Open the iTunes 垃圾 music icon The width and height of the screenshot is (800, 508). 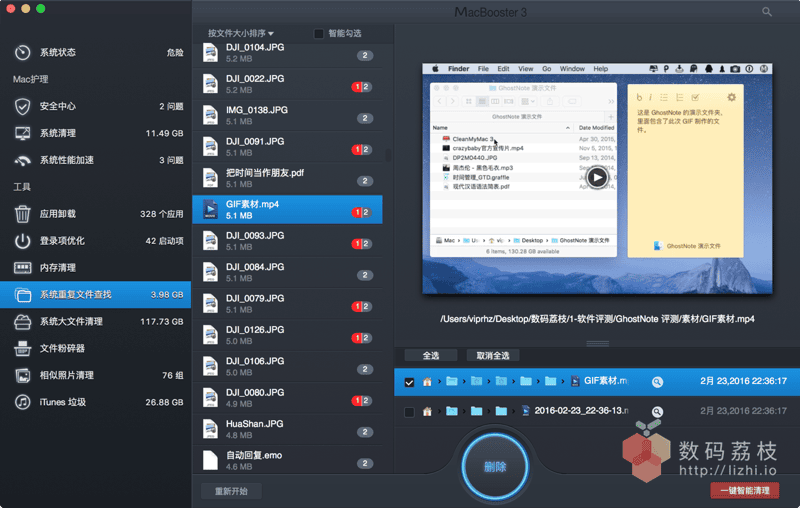point(22,402)
